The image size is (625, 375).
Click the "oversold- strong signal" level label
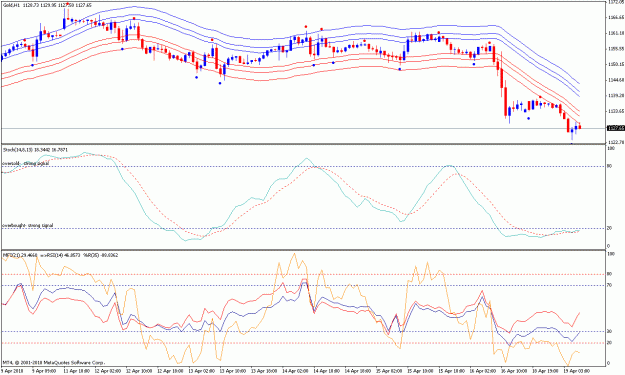[x=26, y=163]
